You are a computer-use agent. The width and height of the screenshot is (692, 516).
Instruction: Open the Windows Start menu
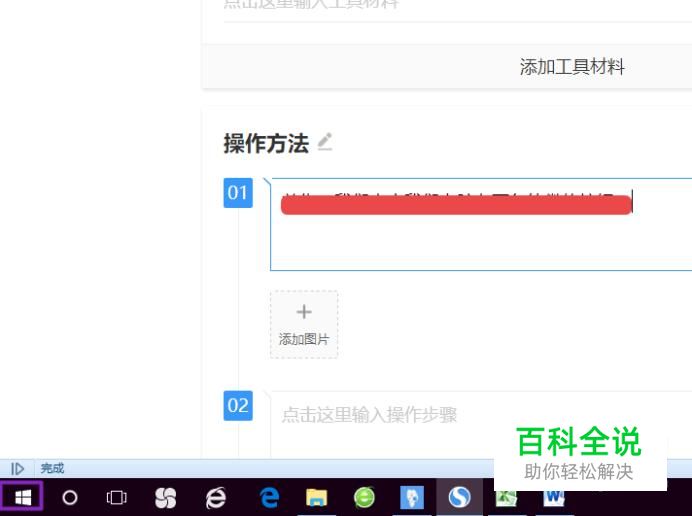tap(22, 497)
